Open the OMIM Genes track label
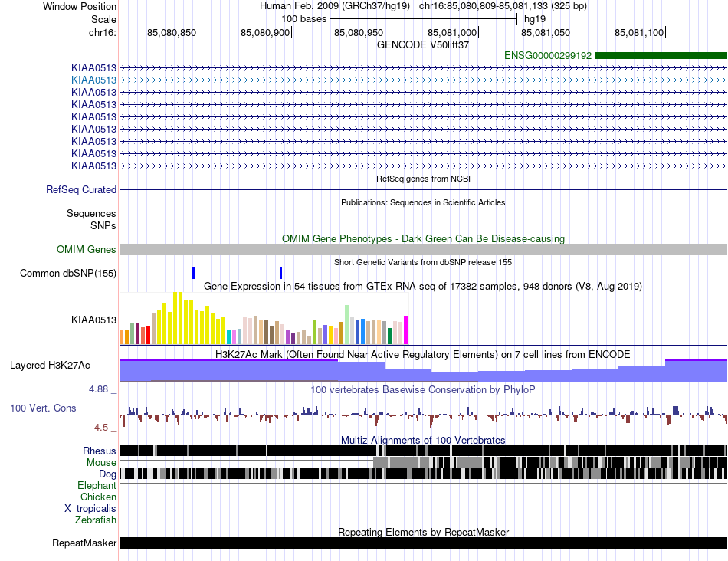Image resolution: width=728 pixels, height=561 pixels. coord(87,249)
